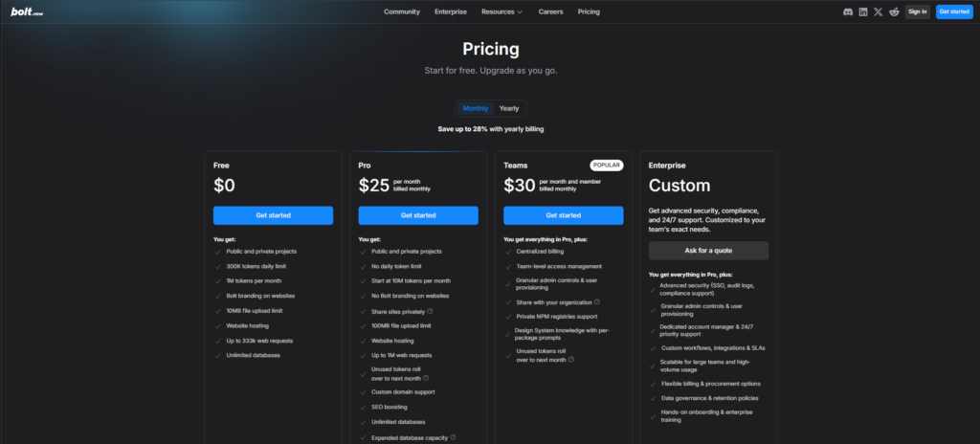The image size is (980, 444).
Task: Open Community in the top navigation
Action: pyautogui.click(x=402, y=11)
